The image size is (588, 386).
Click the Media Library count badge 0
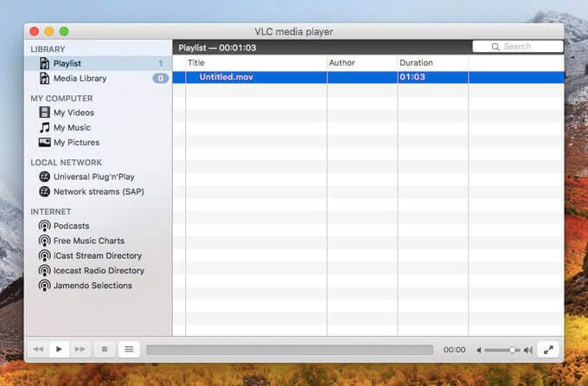click(x=160, y=79)
